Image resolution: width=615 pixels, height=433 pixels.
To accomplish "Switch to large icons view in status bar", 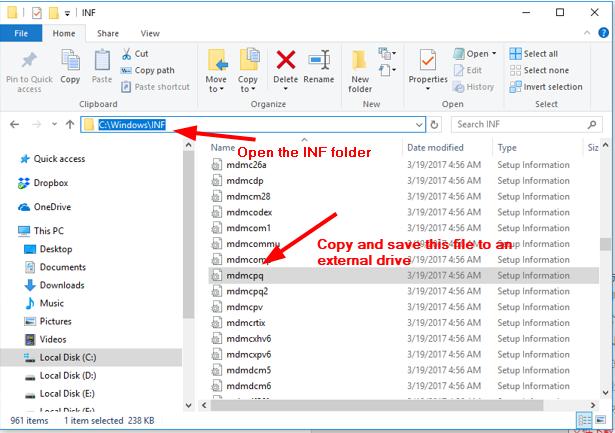I will coord(600,420).
